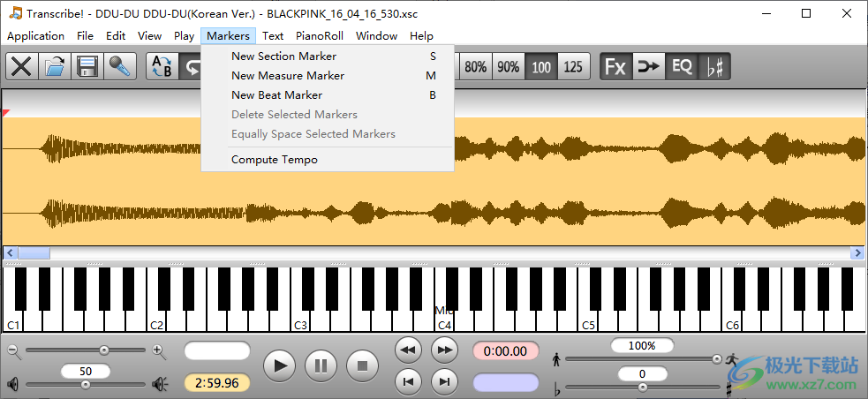Image resolution: width=868 pixels, height=399 pixels.
Task: Click the horizontal scrollbar thumb
Action: pyautogui.click(x=34, y=252)
